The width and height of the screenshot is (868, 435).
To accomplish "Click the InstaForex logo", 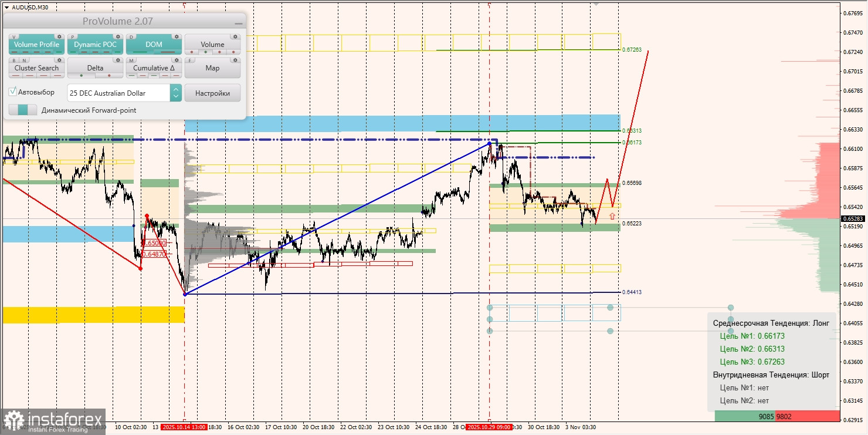I will point(53,421).
